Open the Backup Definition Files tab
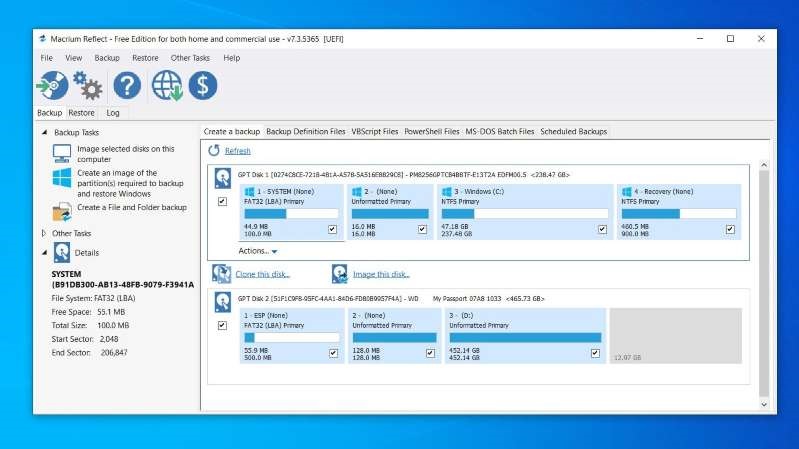Viewport: 799px width, 449px height. point(306,131)
